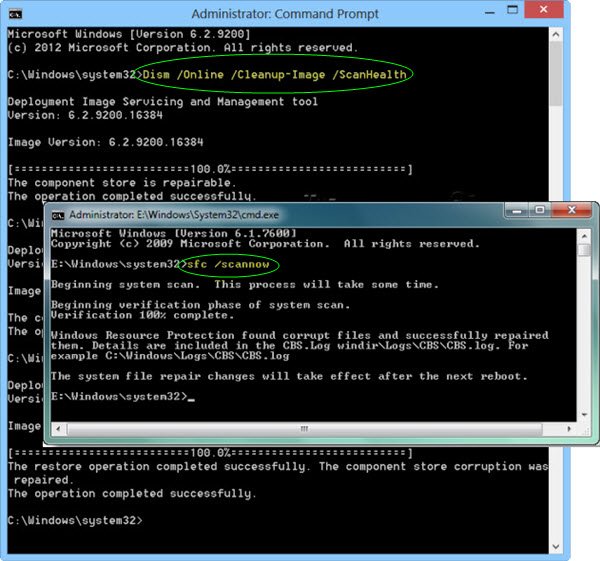Close the E:\Windows\System32\cmd.exe window
The image size is (600, 561).
click(x=572, y=210)
